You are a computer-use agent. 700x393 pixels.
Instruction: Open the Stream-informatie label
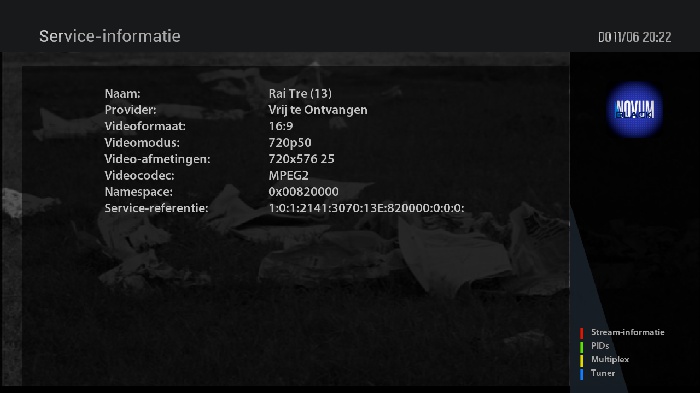(628, 332)
